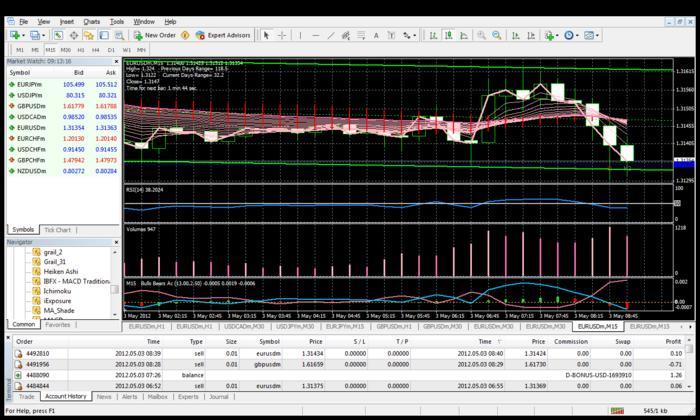Open the Journal tab in Terminal
Screen dimensions: 700x420
[x=219, y=397]
